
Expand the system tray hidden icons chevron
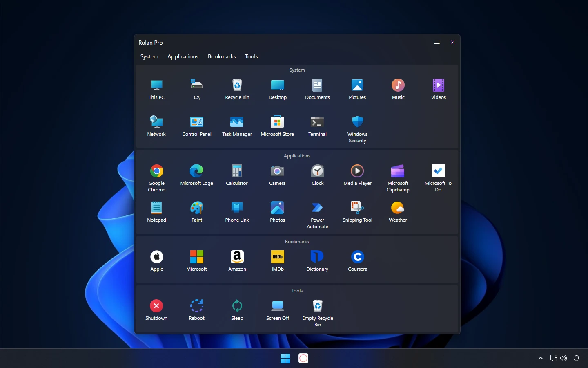tap(541, 358)
